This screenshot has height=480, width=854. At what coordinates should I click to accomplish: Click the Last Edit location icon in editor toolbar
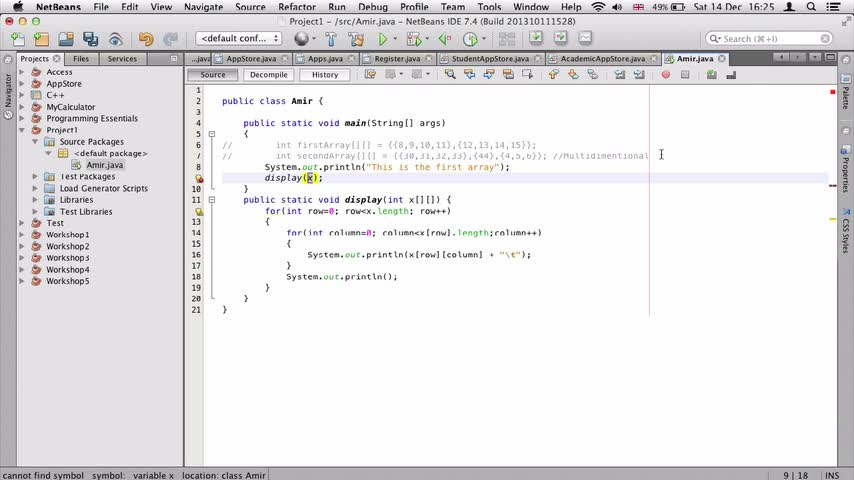point(370,74)
